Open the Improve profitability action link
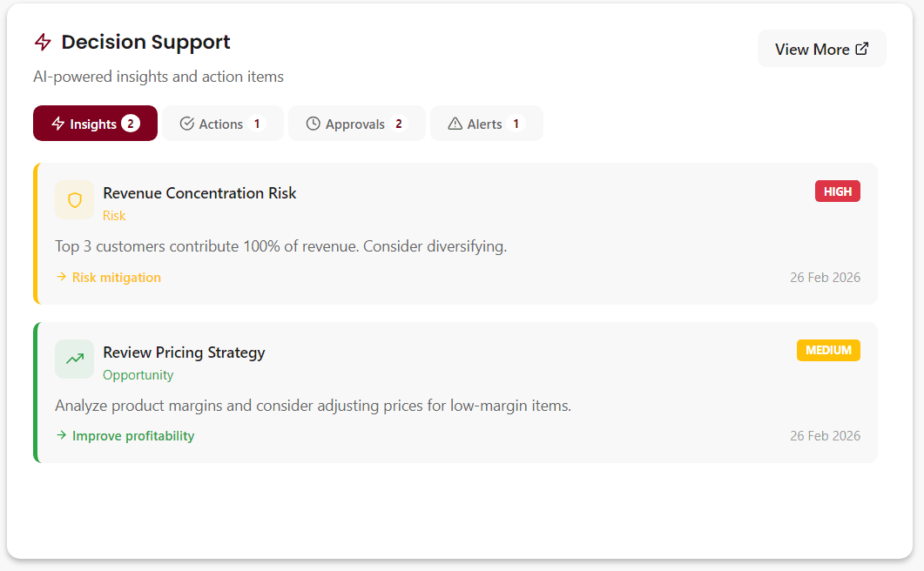This screenshot has height=571, width=924. [132, 435]
